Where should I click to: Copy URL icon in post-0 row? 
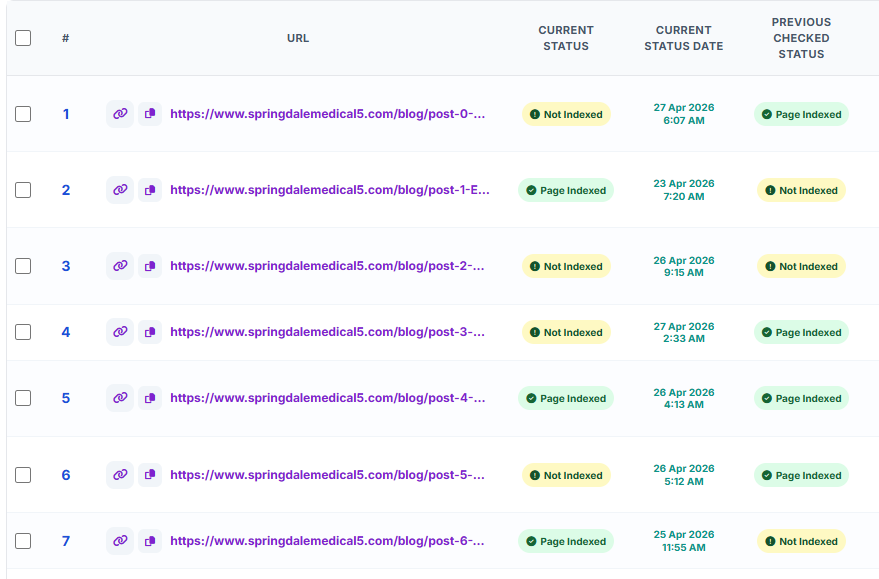[x=150, y=114]
